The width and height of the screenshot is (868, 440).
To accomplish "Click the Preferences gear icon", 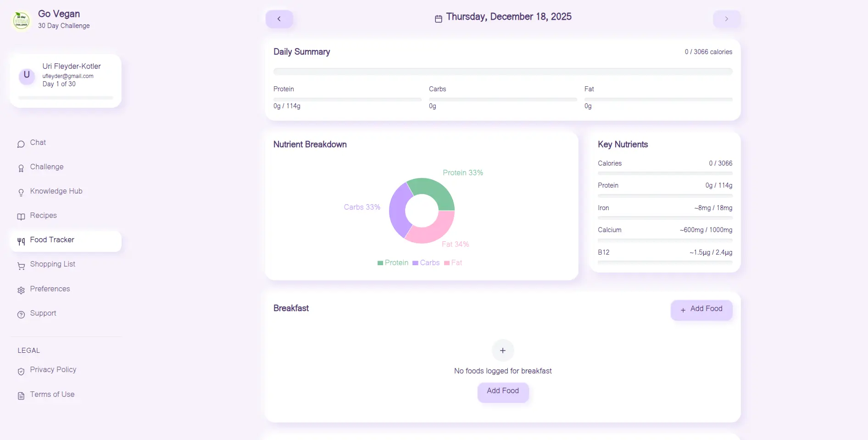I will [x=21, y=290].
